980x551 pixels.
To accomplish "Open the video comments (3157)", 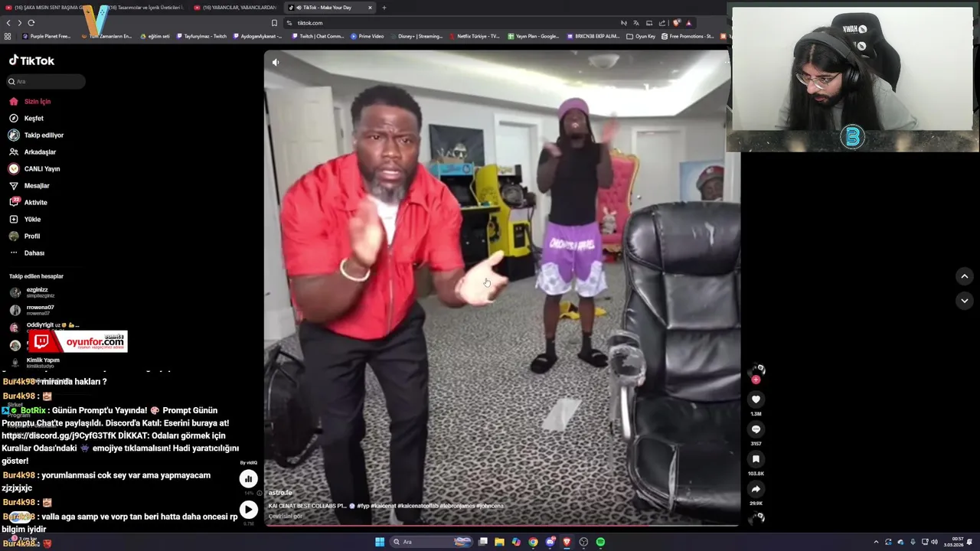I will pyautogui.click(x=756, y=429).
